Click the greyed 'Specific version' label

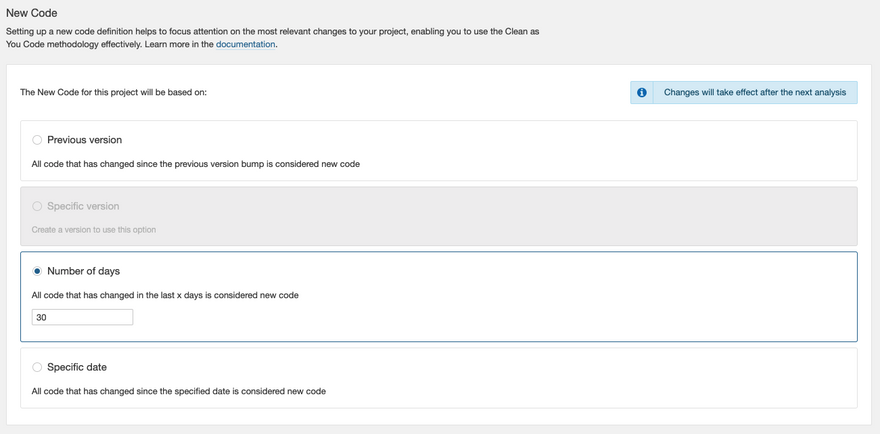83,206
